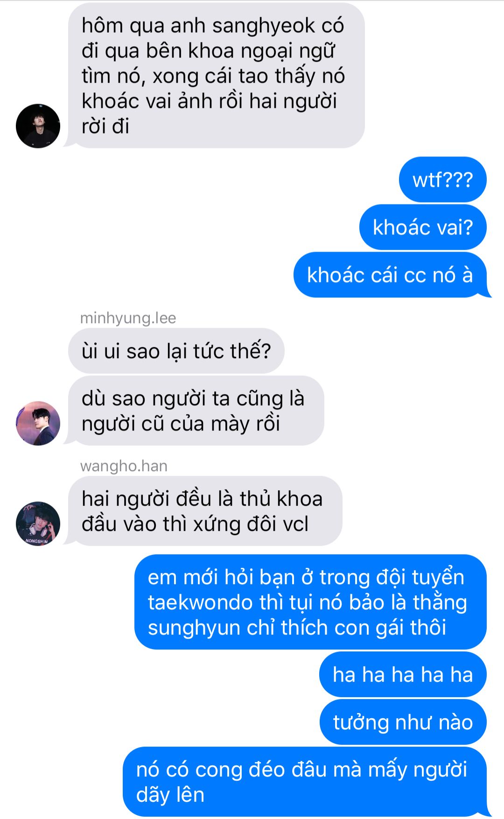Image resolution: width=504 pixels, height=819 pixels.
Task: Tap wangho.han's avatar with the Nongshim logo
Action: (x=38, y=523)
